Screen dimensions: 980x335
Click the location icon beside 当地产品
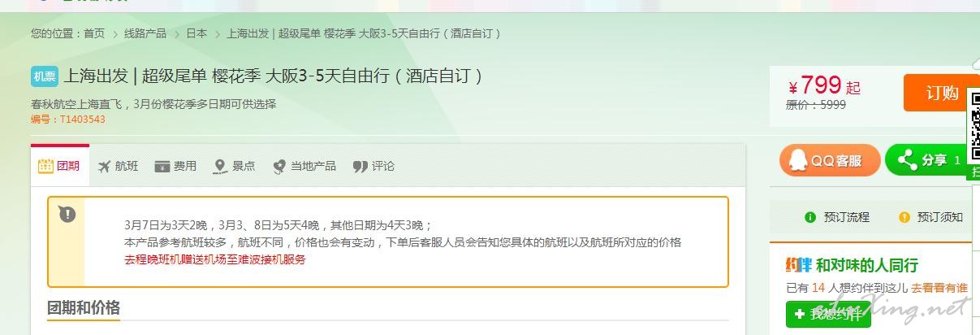279,167
